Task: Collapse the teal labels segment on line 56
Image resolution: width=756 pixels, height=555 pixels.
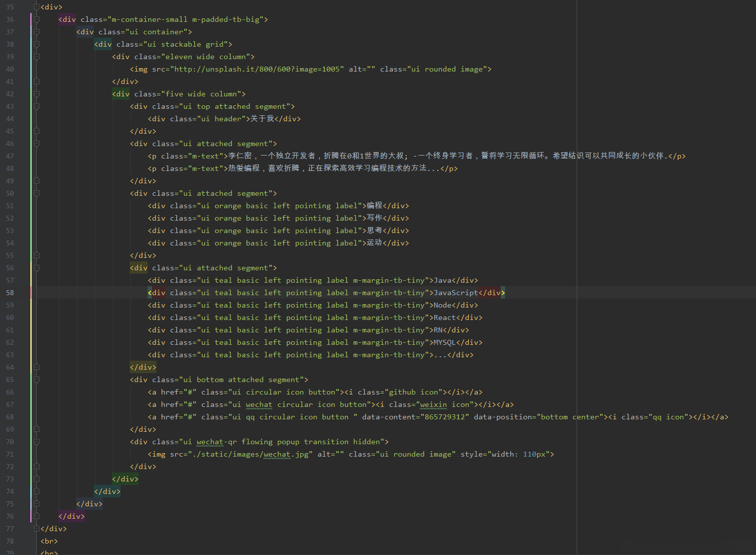Action: (36, 268)
